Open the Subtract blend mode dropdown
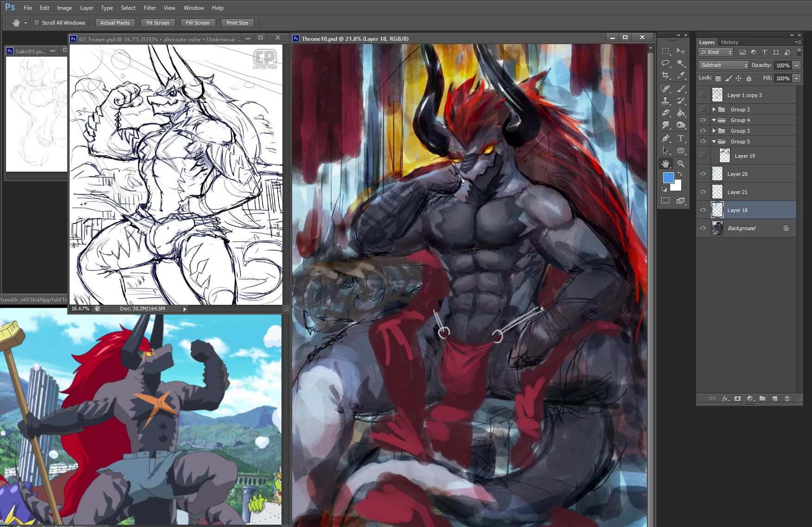Viewport: 812px width, 527px height. click(723, 65)
